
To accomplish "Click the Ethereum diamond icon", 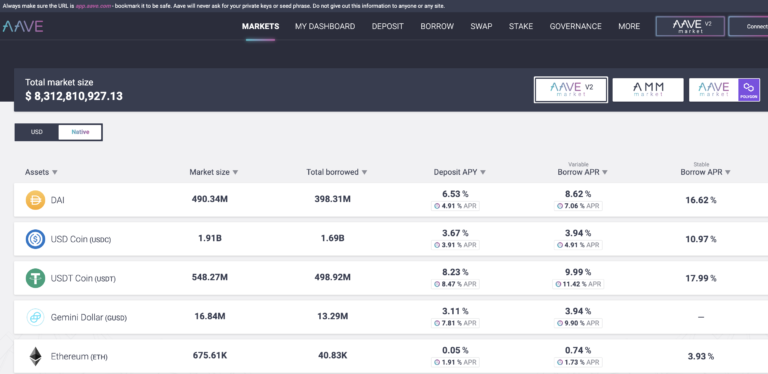I will (x=35, y=357).
